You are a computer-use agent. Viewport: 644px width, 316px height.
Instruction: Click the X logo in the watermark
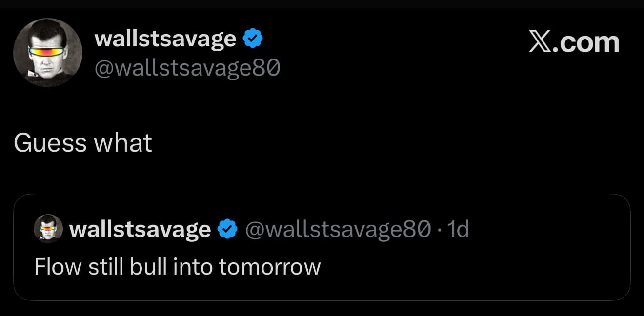pos(541,42)
